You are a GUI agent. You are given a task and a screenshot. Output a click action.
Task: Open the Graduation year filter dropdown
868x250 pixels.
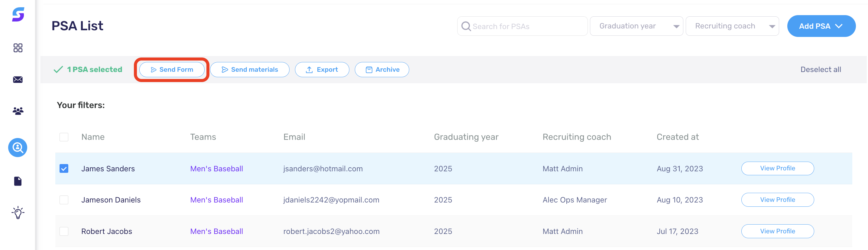636,26
